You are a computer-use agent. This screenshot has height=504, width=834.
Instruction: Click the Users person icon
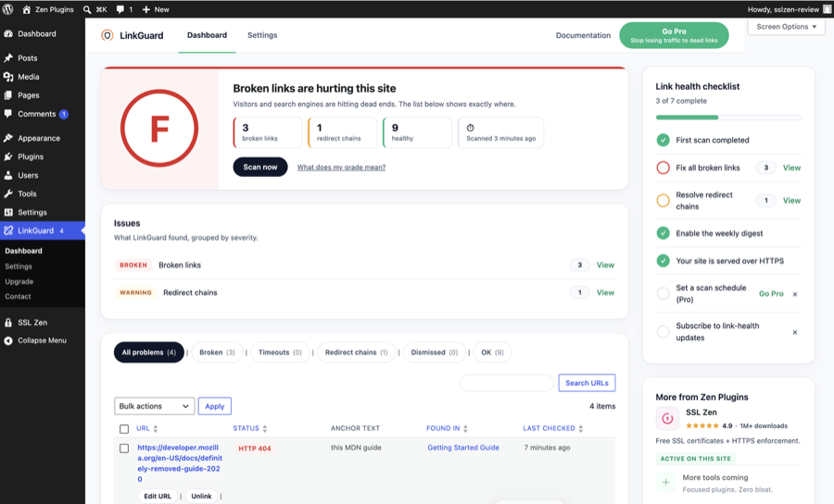pos(8,175)
